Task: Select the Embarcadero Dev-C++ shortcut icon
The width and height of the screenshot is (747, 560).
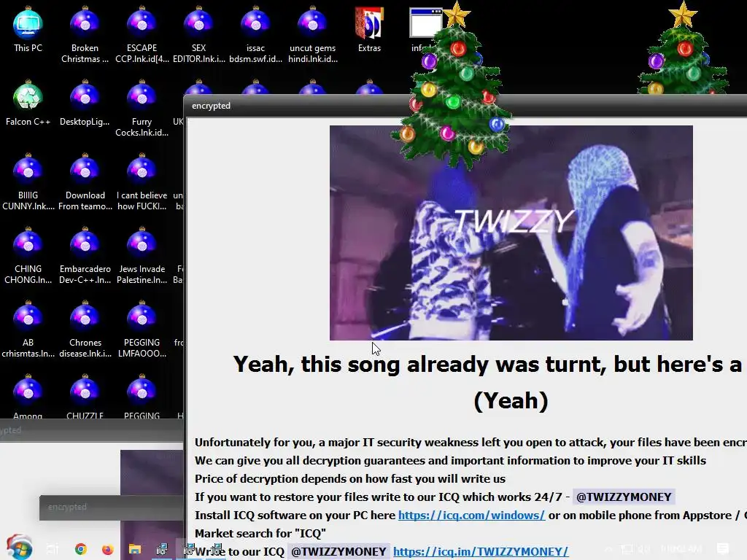Action: click(x=85, y=256)
